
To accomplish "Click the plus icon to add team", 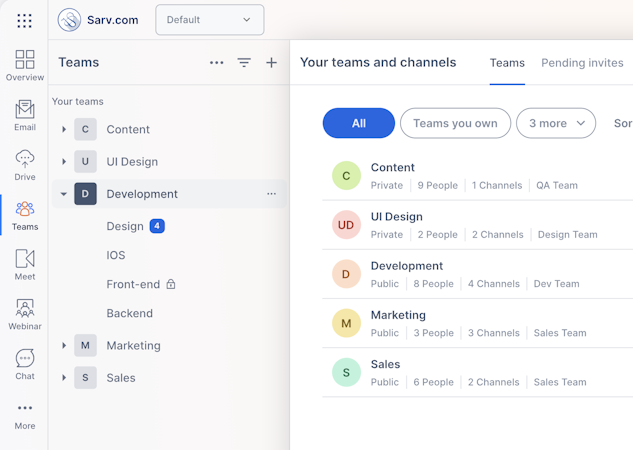I will pos(271,62).
